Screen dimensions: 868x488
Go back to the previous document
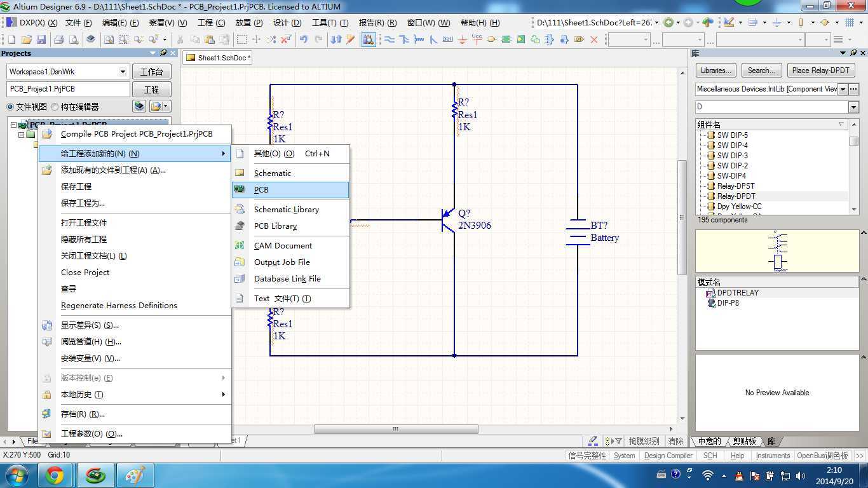(668, 22)
